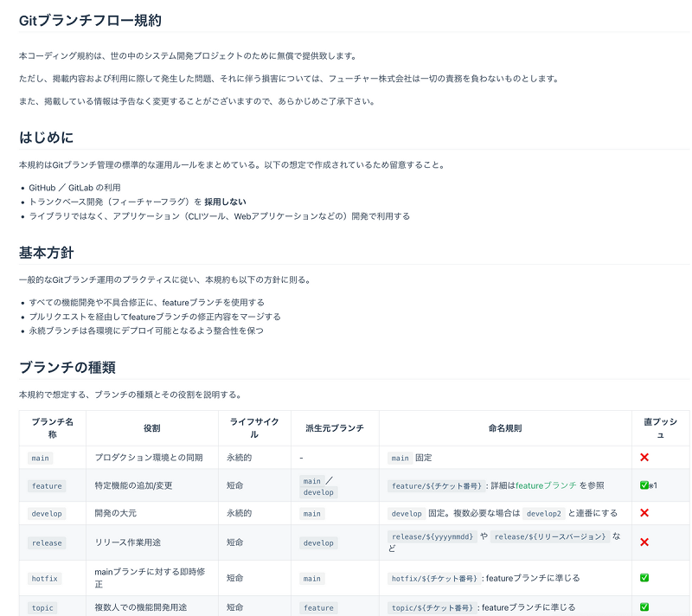692x616 pixels.
Task: Select the develop2 code label
Action: (x=544, y=514)
